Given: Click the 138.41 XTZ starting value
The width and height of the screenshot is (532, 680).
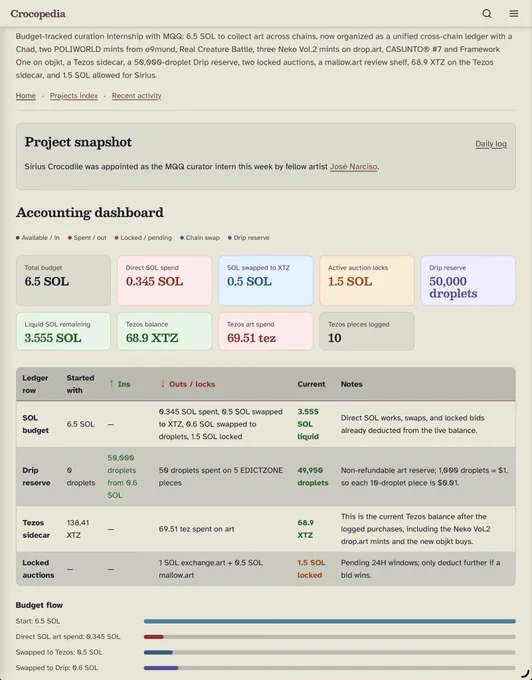Looking at the screenshot, I should pyautogui.click(x=78, y=529).
